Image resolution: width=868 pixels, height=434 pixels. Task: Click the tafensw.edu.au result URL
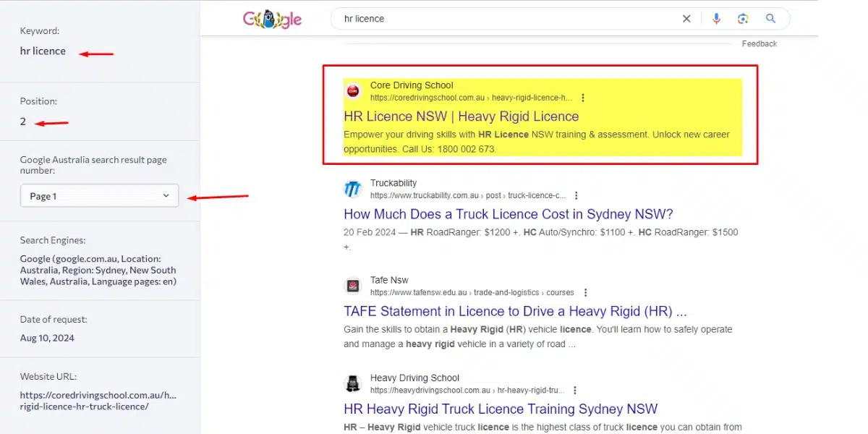[472, 292]
